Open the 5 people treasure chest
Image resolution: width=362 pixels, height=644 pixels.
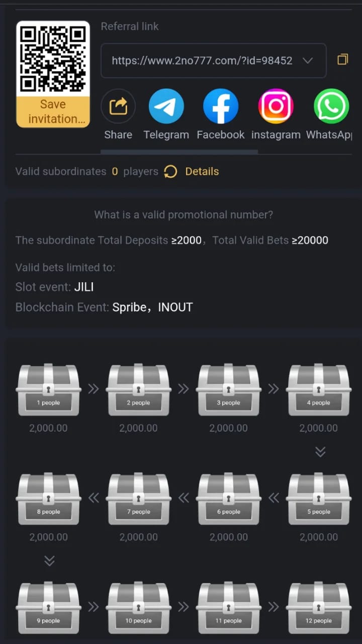tap(319, 499)
